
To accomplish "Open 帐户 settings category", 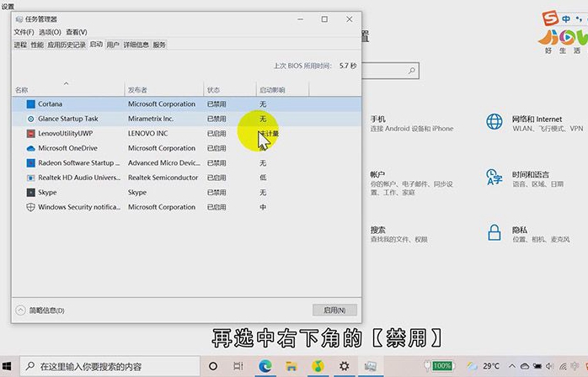I will tap(411, 183).
